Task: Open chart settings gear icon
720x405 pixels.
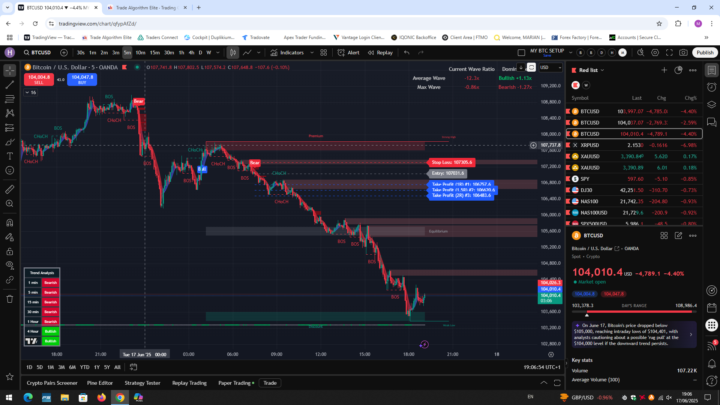Action: tap(655, 53)
